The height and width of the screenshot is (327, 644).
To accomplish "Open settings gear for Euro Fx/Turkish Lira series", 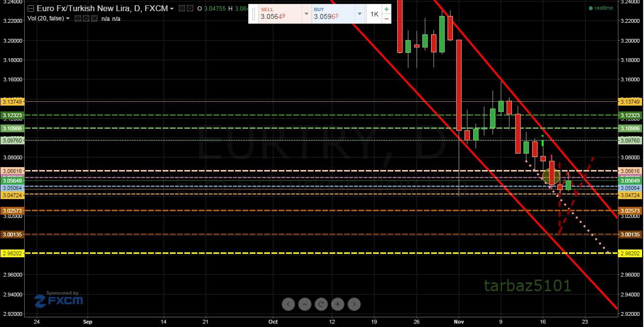I will click(190, 9).
